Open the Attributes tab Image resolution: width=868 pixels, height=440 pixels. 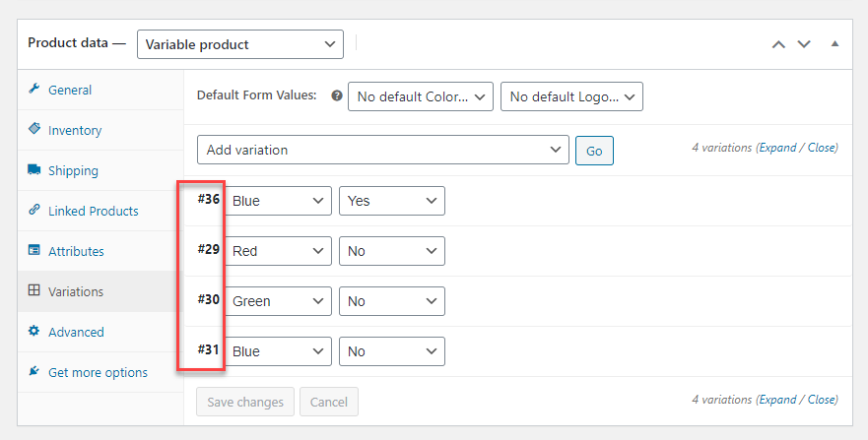(100, 251)
